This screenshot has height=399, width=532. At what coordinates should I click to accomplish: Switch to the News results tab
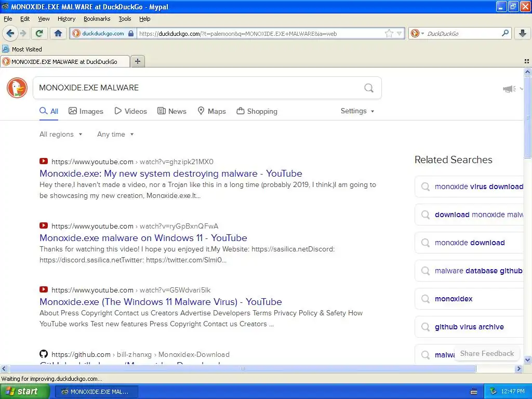[x=172, y=111]
